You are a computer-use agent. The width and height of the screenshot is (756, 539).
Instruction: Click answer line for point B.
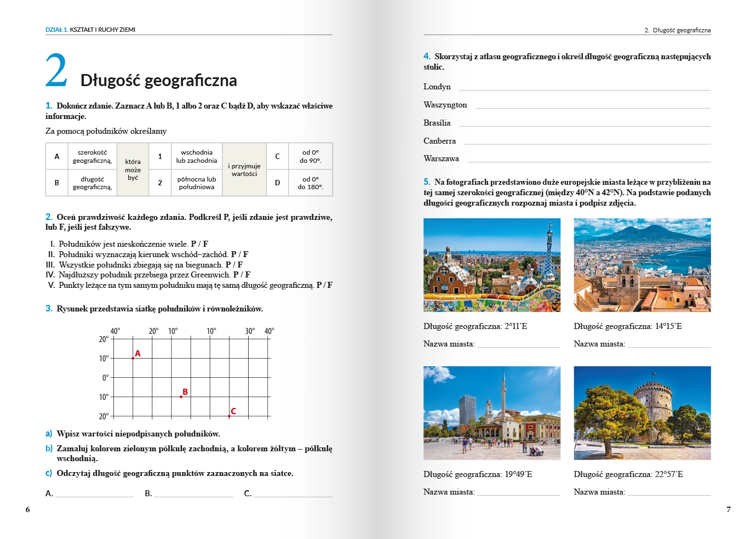pos(193,496)
